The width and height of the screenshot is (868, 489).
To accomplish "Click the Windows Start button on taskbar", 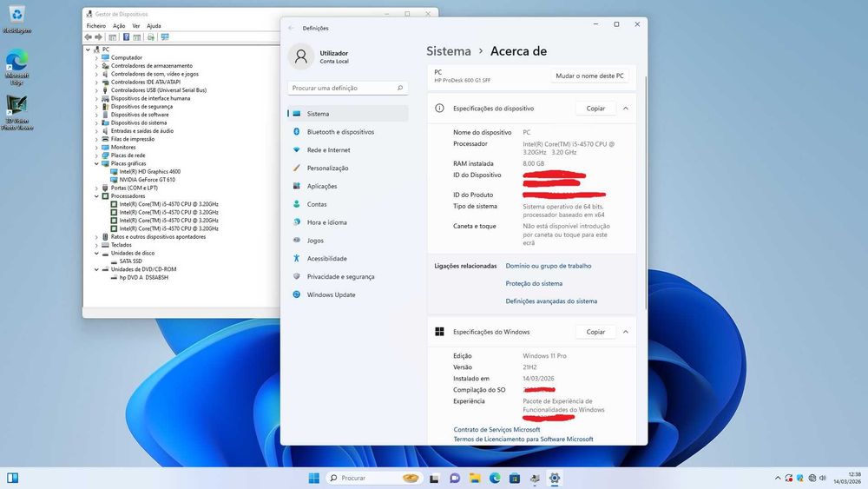I will pos(314,478).
